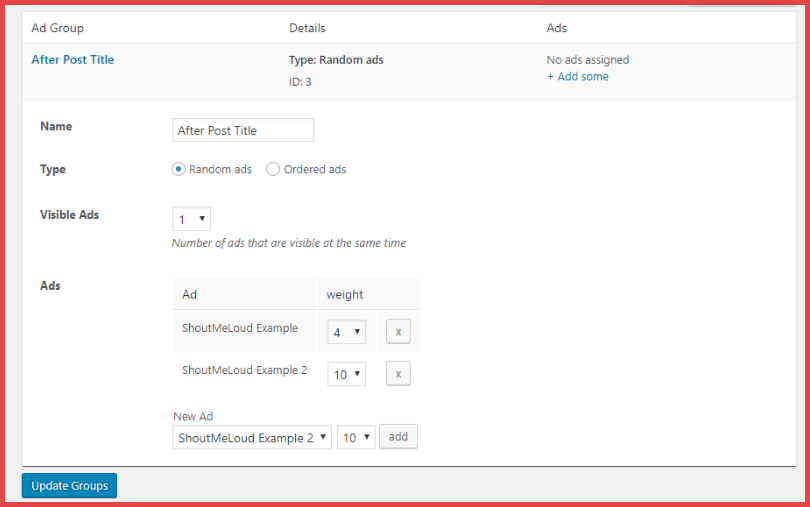Click the 'No ads assigned' text
The width and height of the screenshot is (810, 507).
[588, 60]
